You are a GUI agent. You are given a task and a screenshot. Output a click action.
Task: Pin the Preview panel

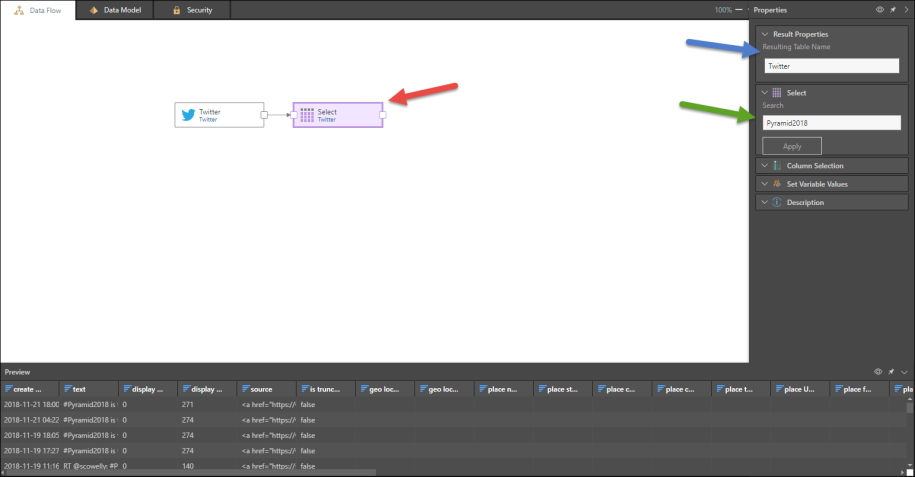(891, 371)
